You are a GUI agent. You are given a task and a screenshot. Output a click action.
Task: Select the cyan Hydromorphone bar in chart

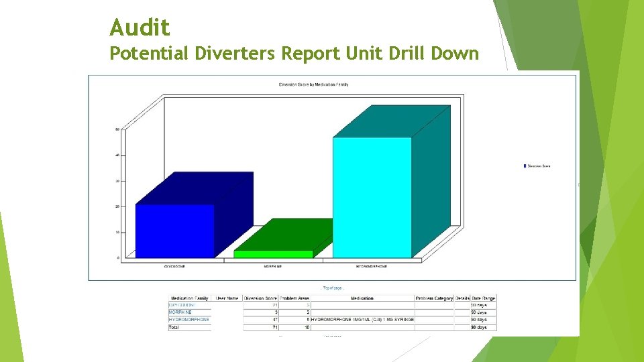pyautogui.click(x=372, y=198)
